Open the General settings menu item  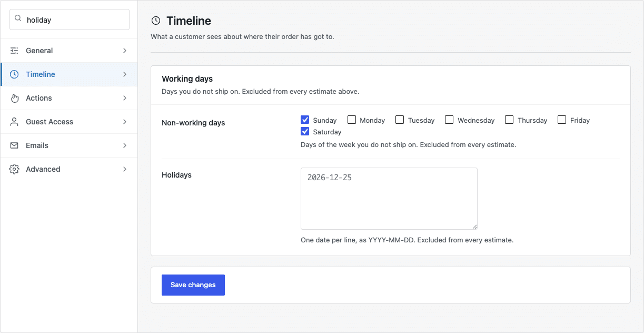coord(69,51)
